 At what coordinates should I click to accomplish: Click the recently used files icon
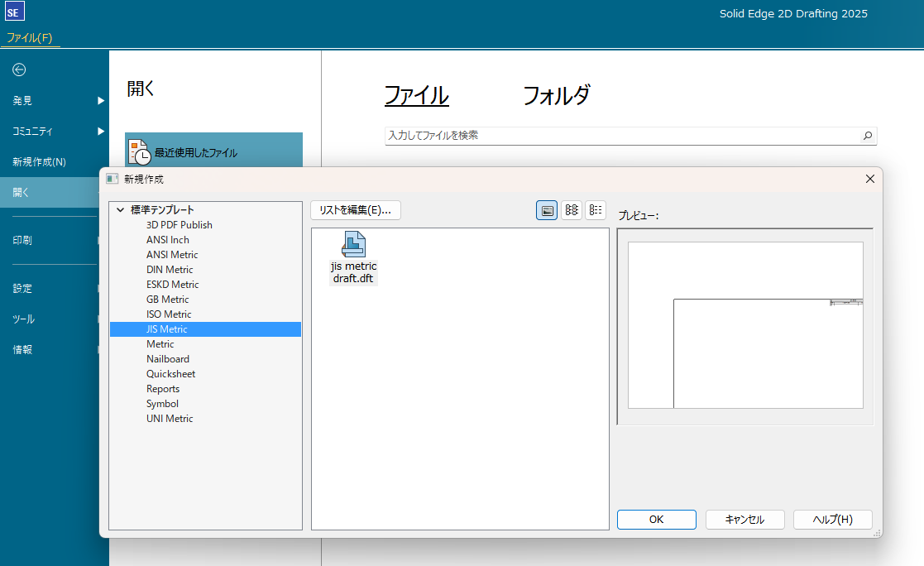point(139,152)
